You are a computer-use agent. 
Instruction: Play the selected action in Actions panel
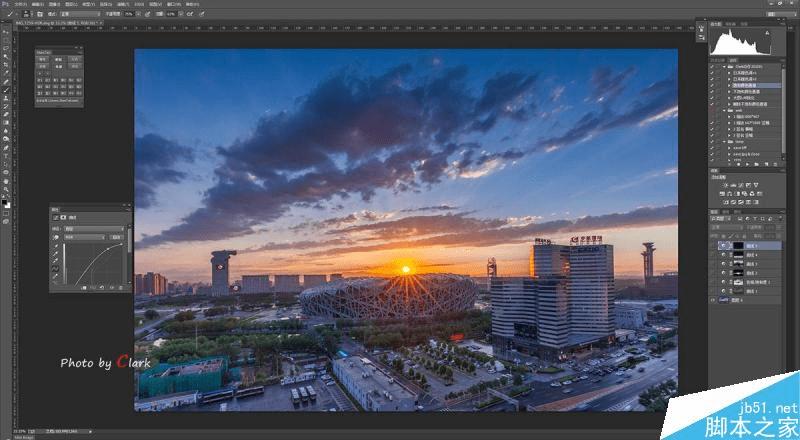747,164
